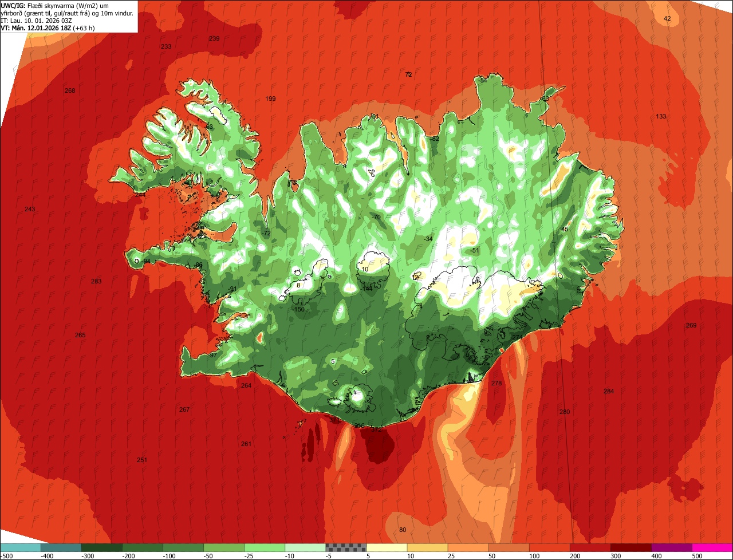Choose the pale green swatch between -10 and -5
This screenshot has height=560, width=733.
pos(305,547)
